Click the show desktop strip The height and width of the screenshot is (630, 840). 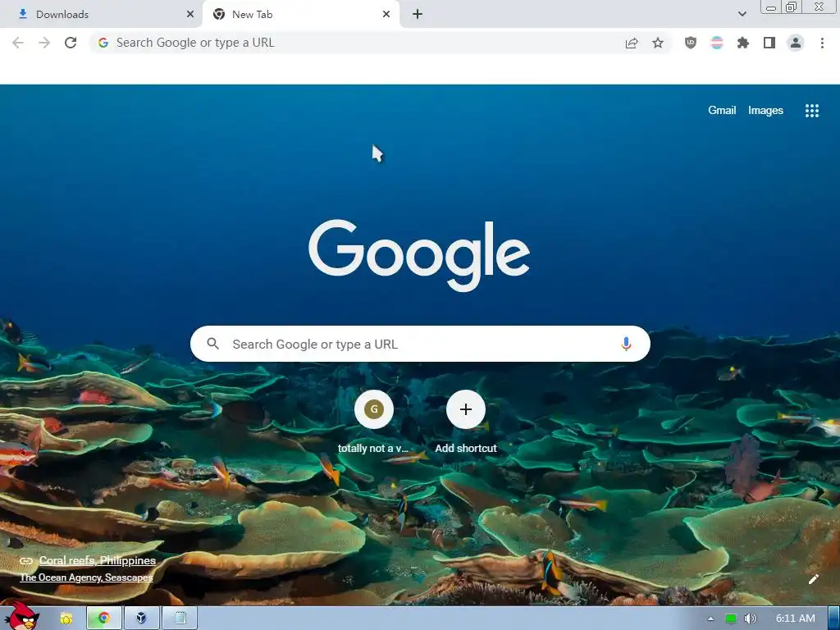pyautogui.click(x=834, y=619)
